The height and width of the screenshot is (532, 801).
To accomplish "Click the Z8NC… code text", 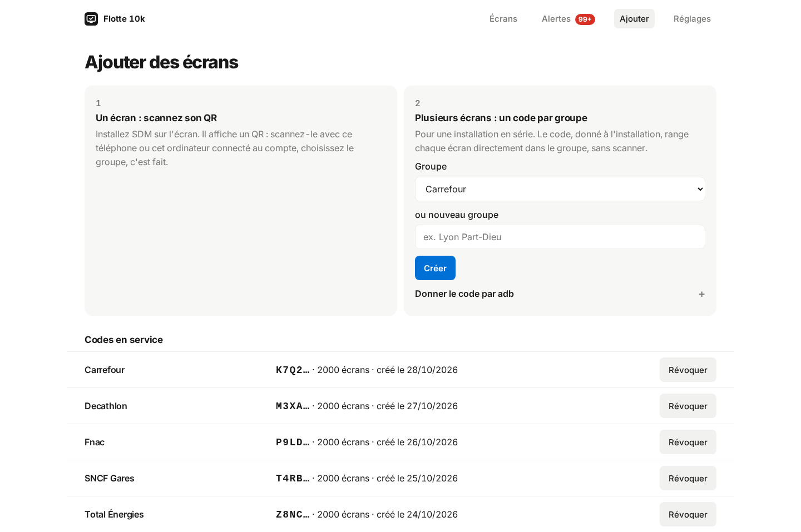I will tap(293, 514).
